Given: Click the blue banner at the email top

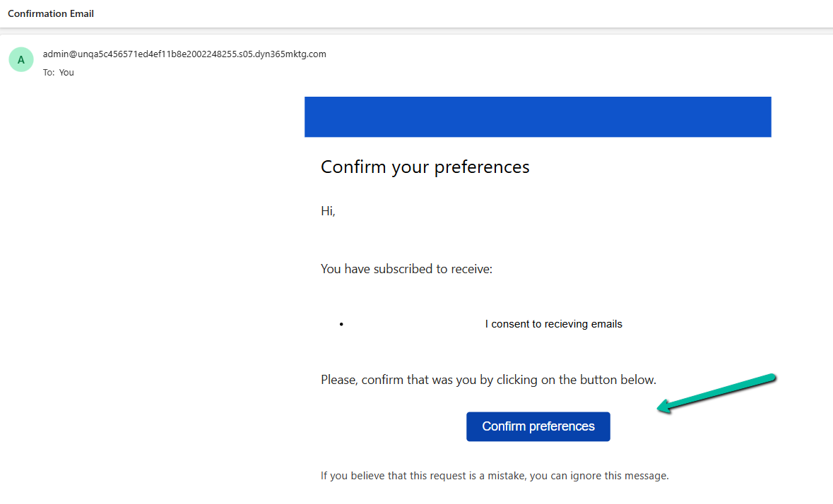Looking at the screenshot, I should (538, 116).
